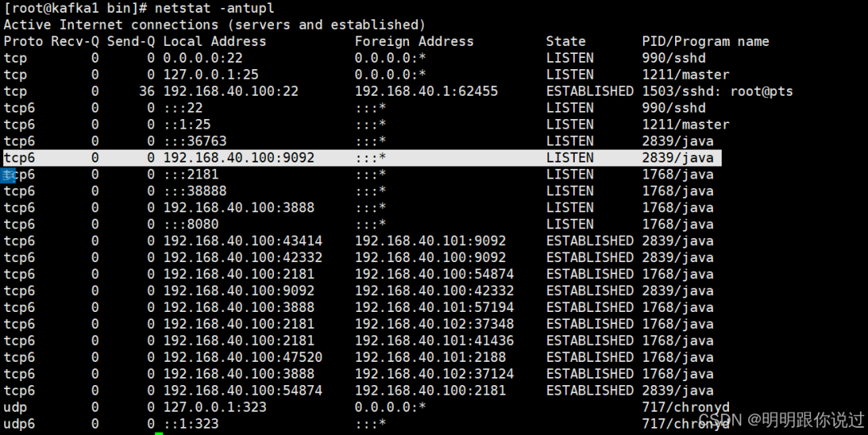Click foreign address '192.168.40.102:37348'
868x435 pixels.
click(x=434, y=324)
